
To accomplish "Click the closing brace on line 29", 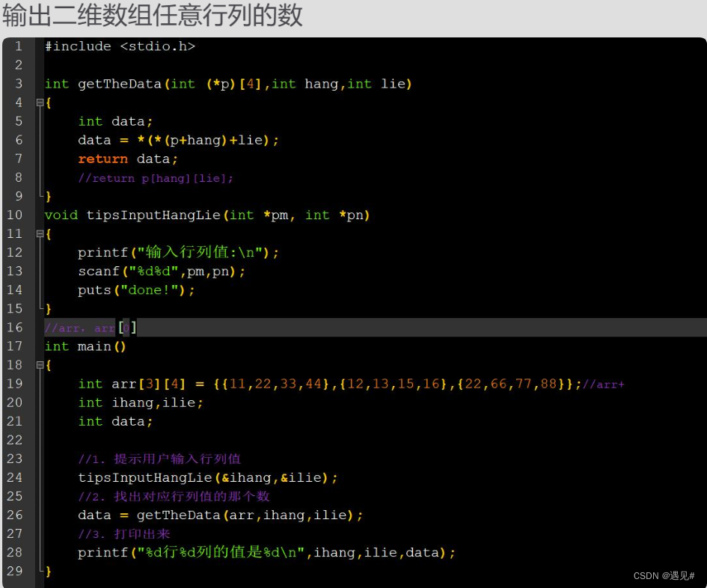I will point(48,572).
